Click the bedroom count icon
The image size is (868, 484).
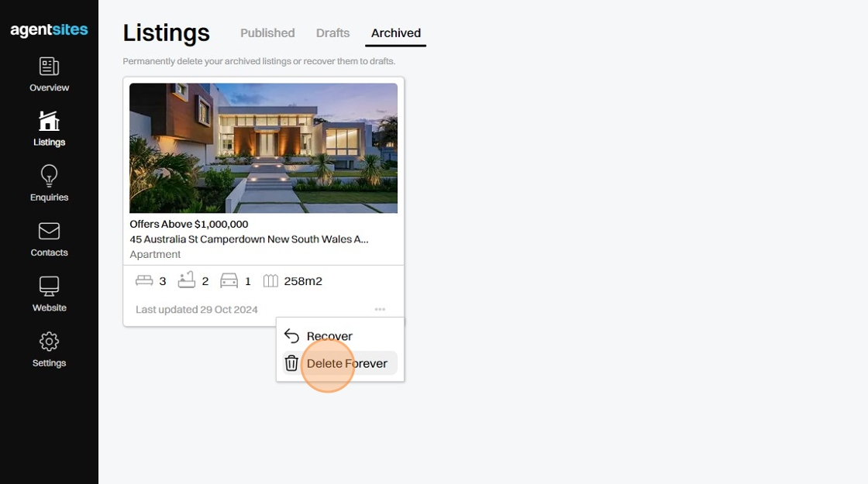144,281
